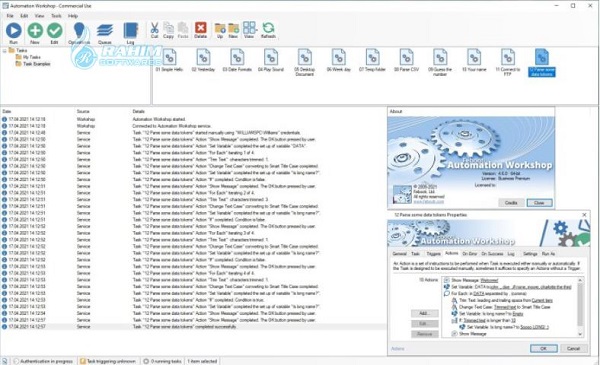
Task: Select the 'completed successfully' log entry
Action: tap(193, 327)
